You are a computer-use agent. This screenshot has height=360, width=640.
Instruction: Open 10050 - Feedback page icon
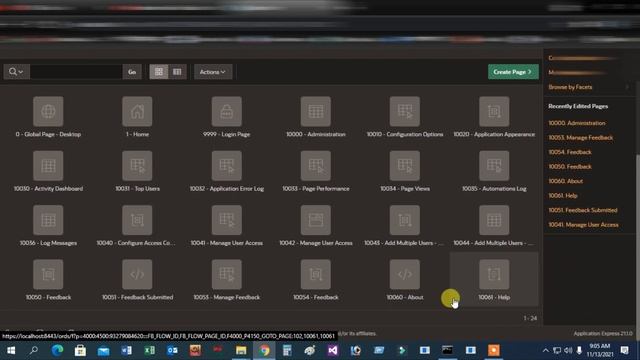coord(48,274)
